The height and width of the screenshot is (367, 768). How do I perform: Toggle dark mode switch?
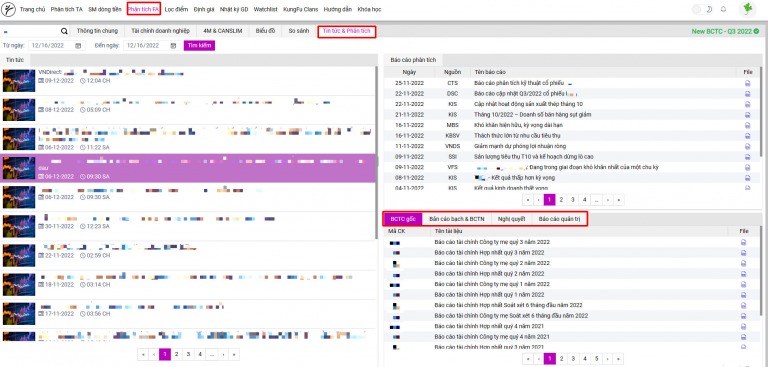tap(702, 9)
